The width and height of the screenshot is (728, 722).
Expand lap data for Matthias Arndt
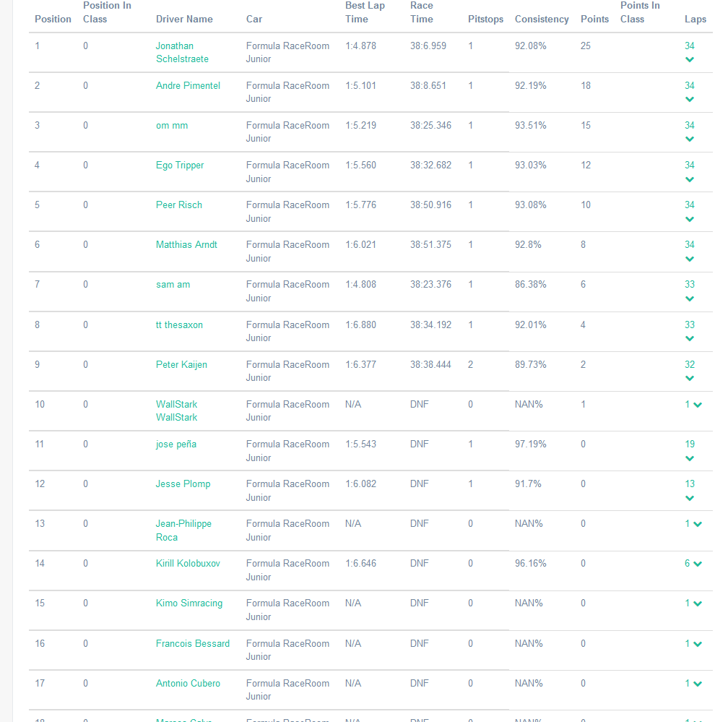pyautogui.click(x=690, y=258)
